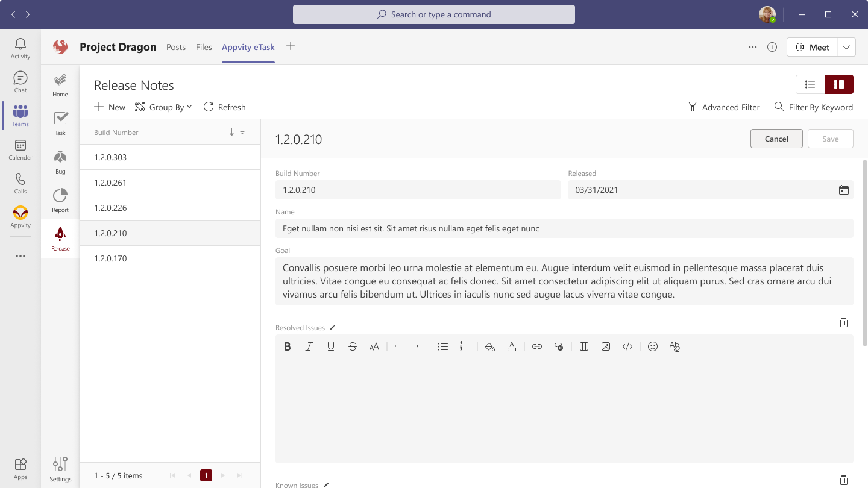Apply bold formatting in the Resolved Issues editor
868x488 pixels.
288,346
